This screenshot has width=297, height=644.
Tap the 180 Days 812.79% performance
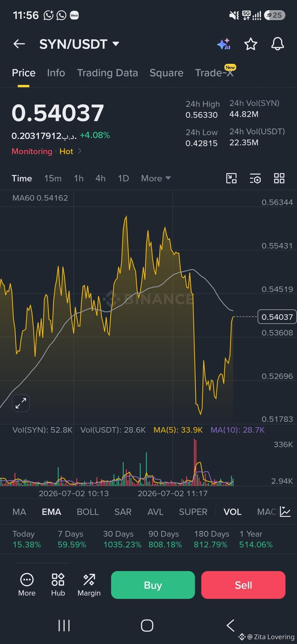click(x=211, y=539)
